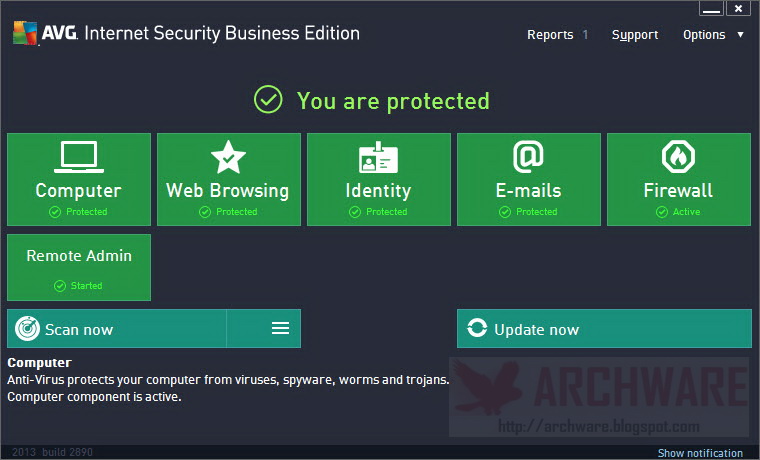Click the Computer Protected status checkmark
The width and height of the screenshot is (760, 460).
pos(55,212)
